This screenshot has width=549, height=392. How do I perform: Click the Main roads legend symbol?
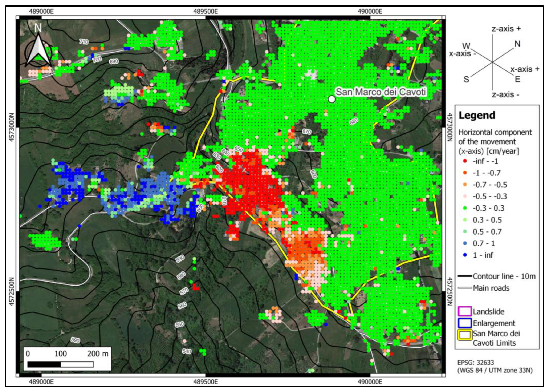click(x=465, y=288)
